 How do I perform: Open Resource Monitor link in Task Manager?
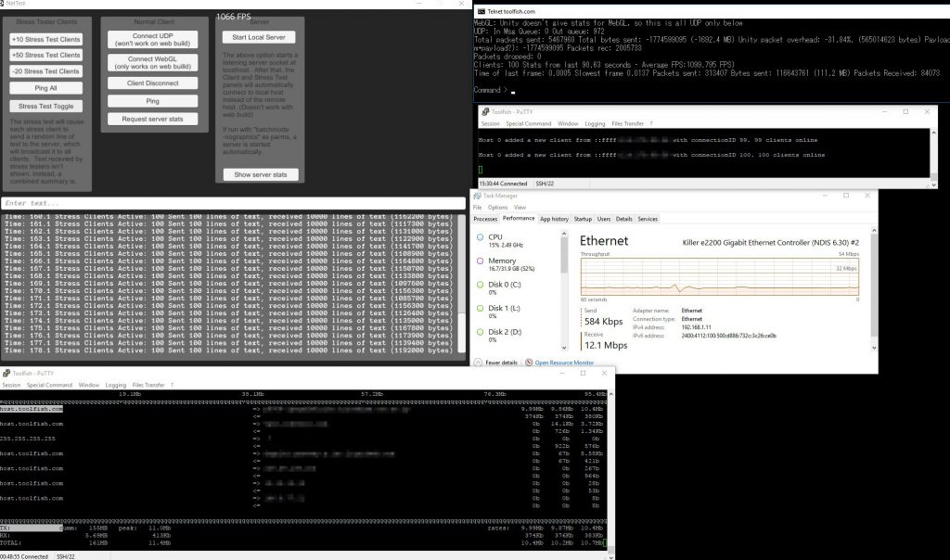[x=564, y=363]
